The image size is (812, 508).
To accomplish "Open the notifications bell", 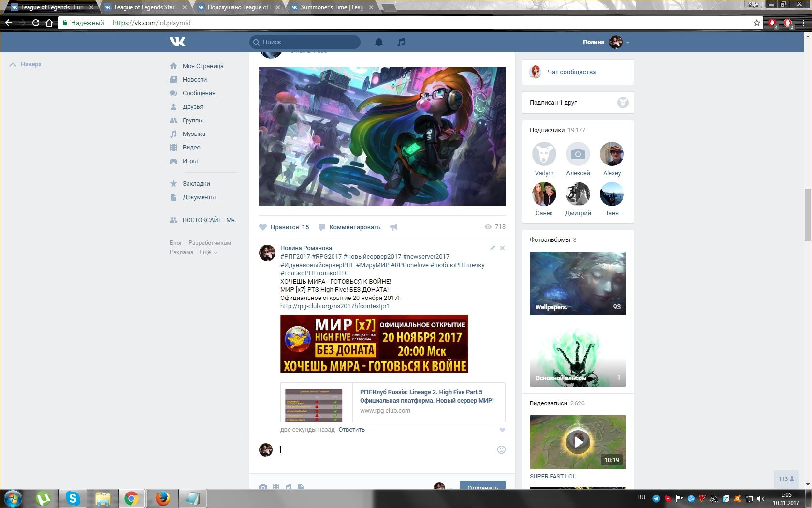I will tap(379, 42).
